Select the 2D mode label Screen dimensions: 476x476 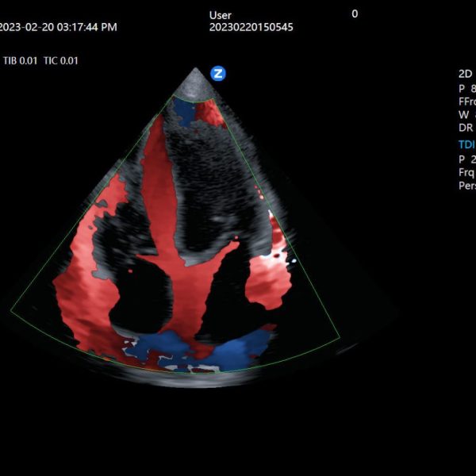click(x=465, y=74)
